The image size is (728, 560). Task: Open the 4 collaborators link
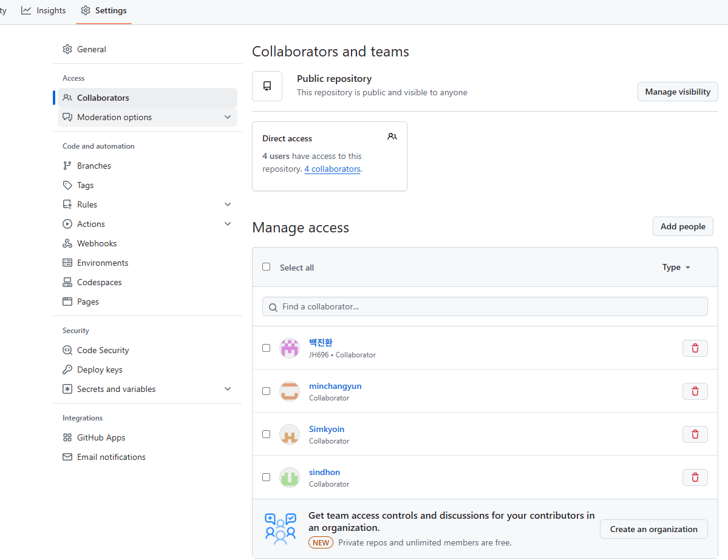pos(333,169)
